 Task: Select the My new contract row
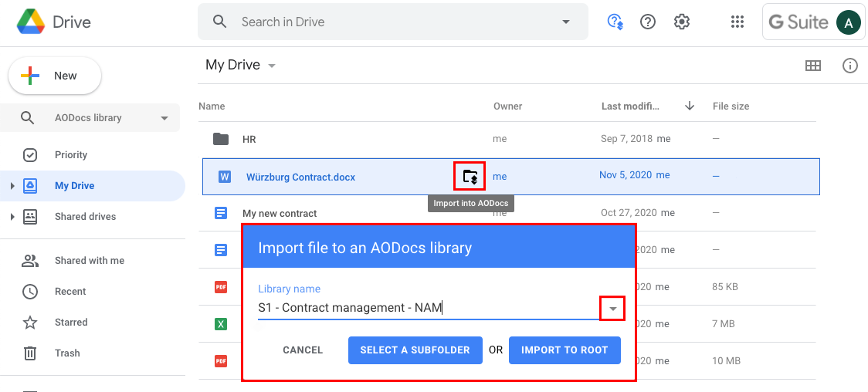509,213
